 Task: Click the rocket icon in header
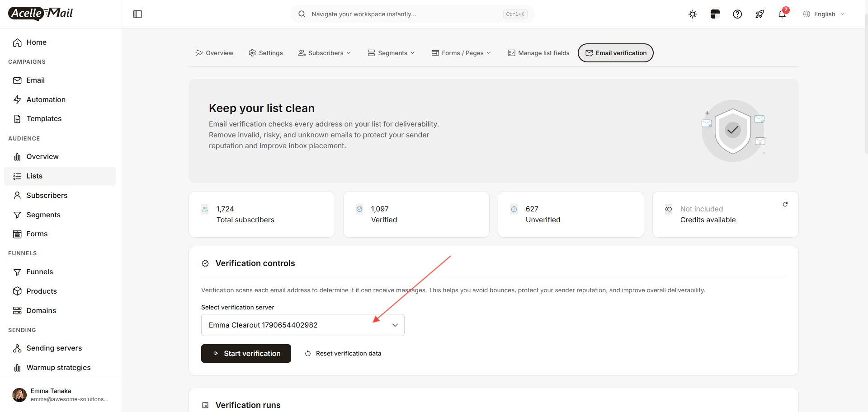pyautogui.click(x=759, y=14)
